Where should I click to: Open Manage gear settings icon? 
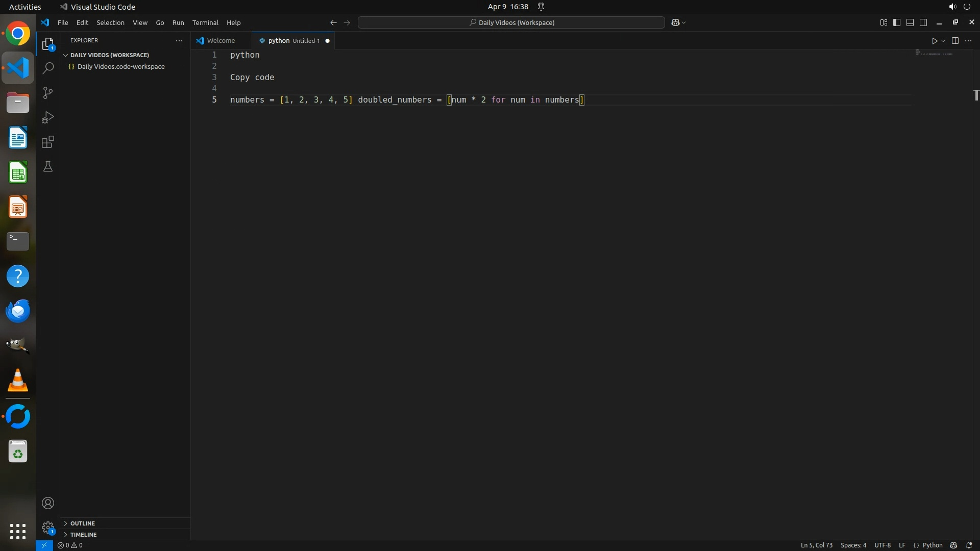click(x=48, y=528)
